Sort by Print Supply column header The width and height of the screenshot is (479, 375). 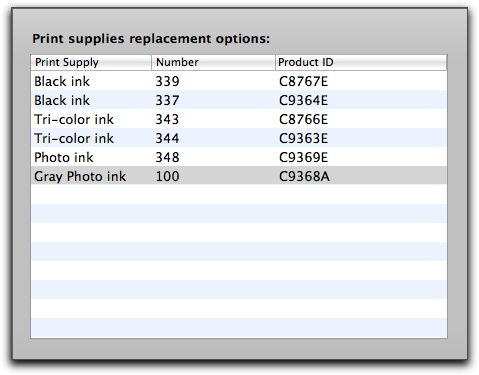91,62
